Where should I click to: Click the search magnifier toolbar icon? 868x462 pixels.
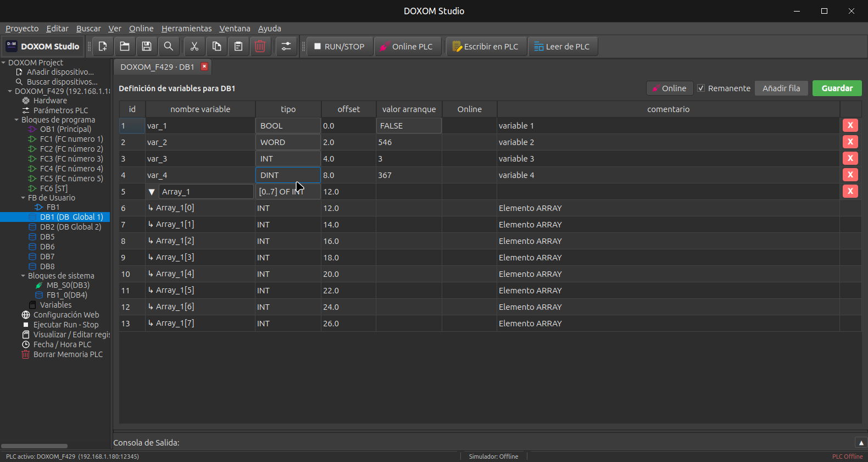pyautogui.click(x=169, y=47)
